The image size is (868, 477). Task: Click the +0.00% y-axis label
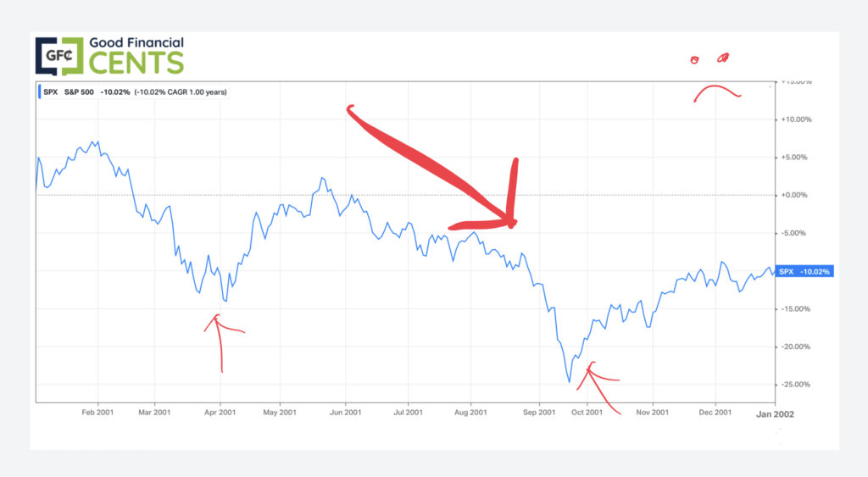click(795, 195)
